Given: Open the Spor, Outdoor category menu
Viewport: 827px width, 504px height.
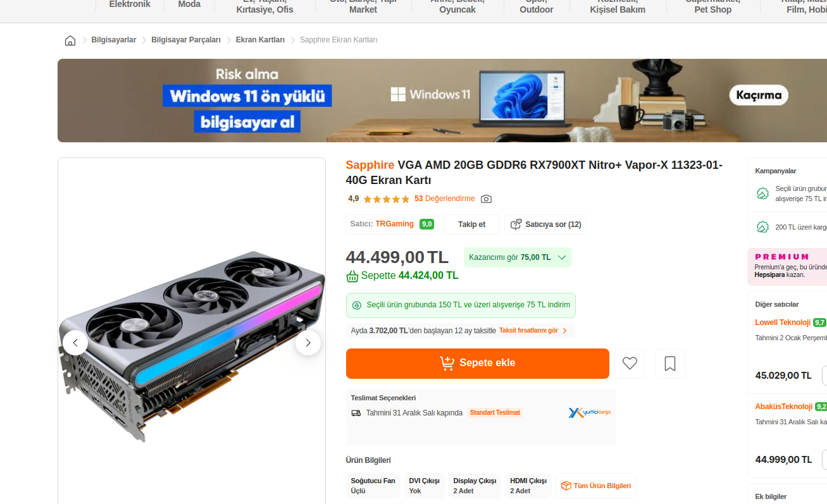Looking at the screenshot, I should (x=537, y=6).
